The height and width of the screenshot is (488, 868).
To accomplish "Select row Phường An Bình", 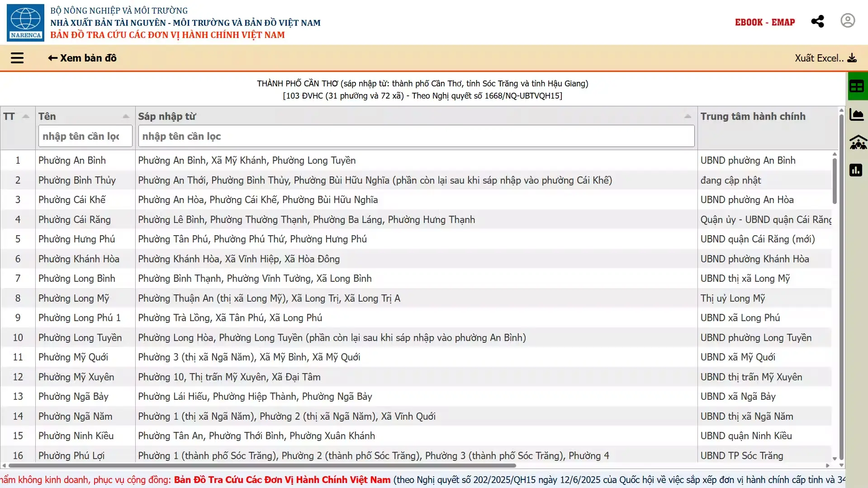I will 416,160.
